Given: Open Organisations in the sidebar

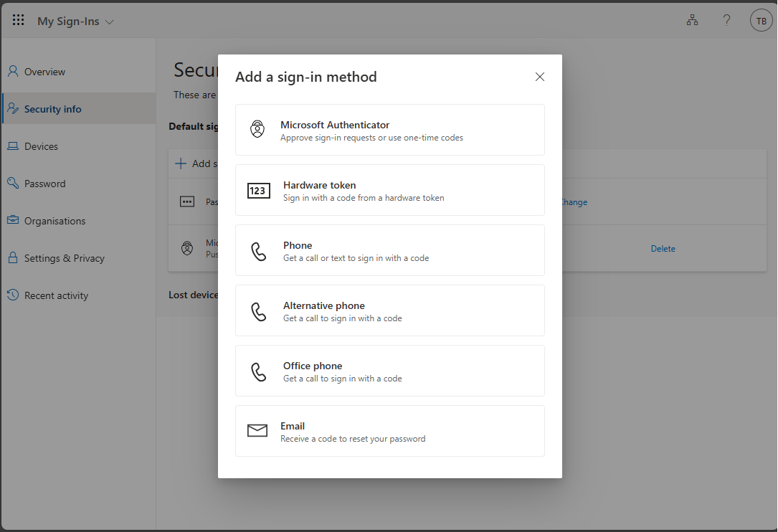Looking at the screenshot, I should pyautogui.click(x=54, y=221).
